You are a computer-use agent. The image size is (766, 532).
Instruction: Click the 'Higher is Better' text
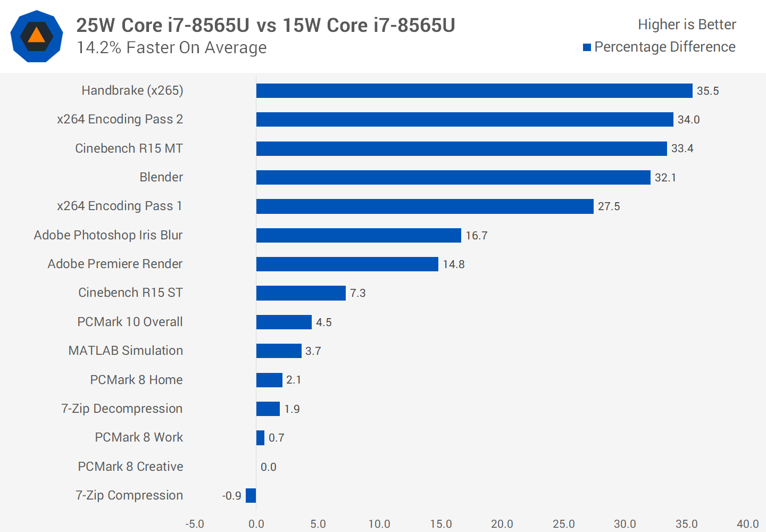686,24
